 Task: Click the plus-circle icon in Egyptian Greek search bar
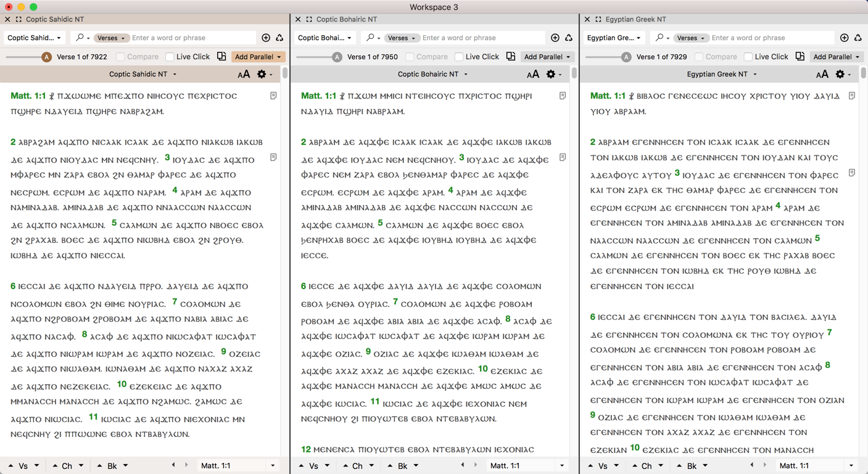844,38
